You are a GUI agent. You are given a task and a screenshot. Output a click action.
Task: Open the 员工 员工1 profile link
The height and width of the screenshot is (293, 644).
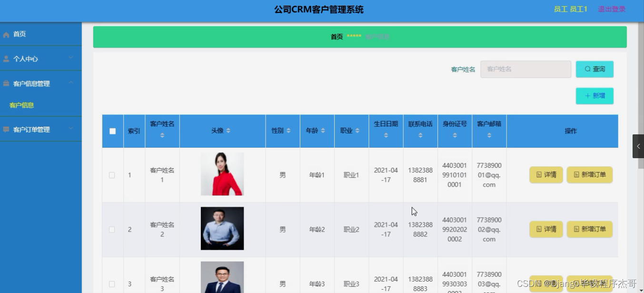(571, 9)
